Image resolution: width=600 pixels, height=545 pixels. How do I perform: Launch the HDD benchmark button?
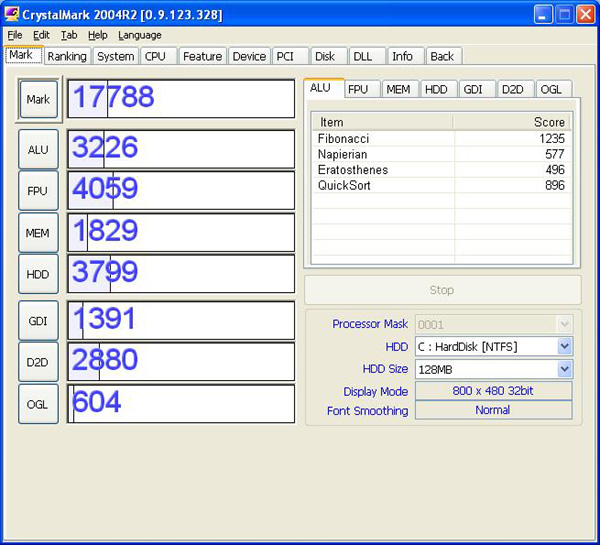38,274
